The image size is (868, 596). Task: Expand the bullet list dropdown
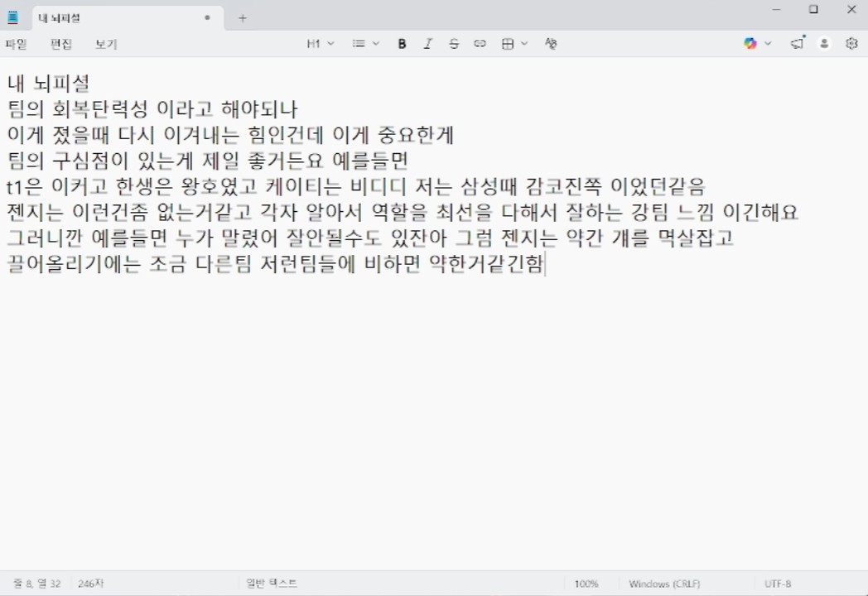[365, 44]
